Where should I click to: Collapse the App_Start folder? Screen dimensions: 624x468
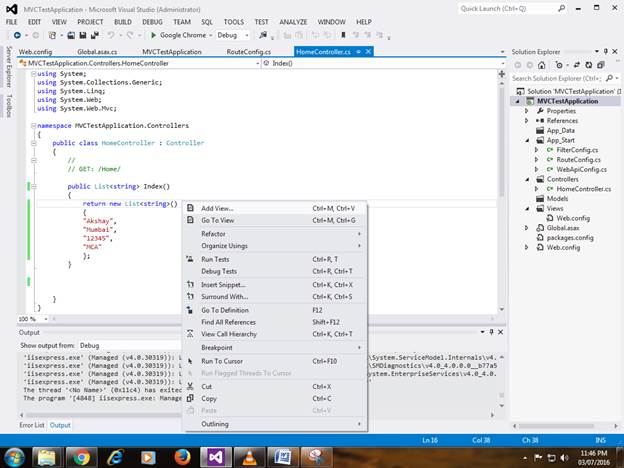pos(527,140)
